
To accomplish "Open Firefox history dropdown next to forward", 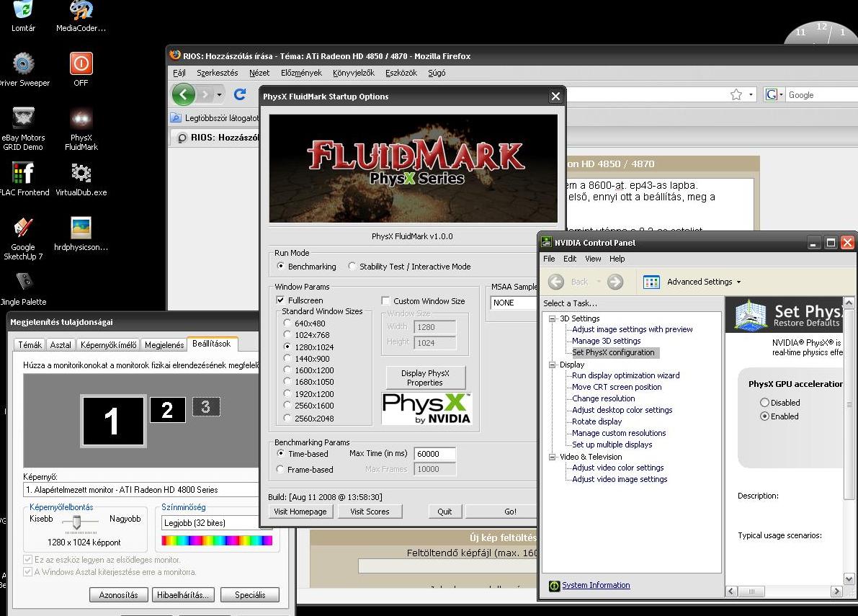I will [220, 94].
